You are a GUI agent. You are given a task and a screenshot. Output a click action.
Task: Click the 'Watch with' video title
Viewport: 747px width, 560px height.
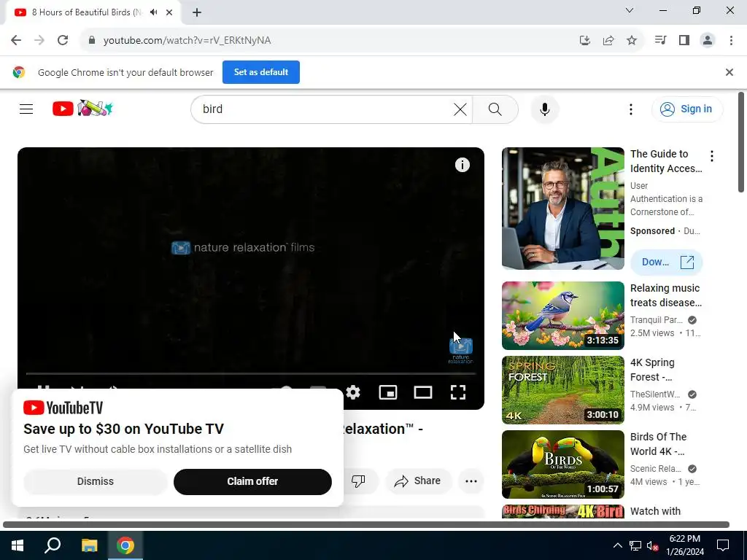point(656,511)
